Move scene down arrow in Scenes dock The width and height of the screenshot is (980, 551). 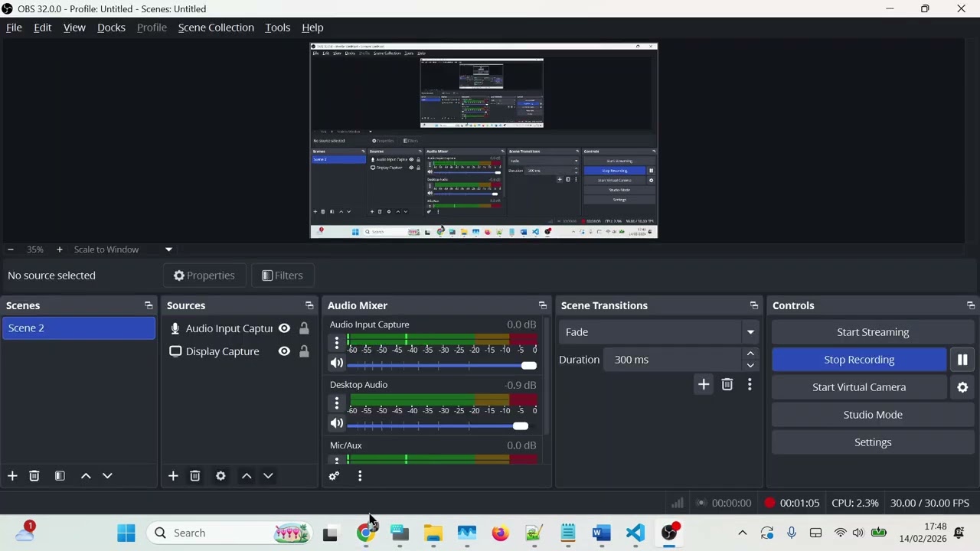click(107, 476)
